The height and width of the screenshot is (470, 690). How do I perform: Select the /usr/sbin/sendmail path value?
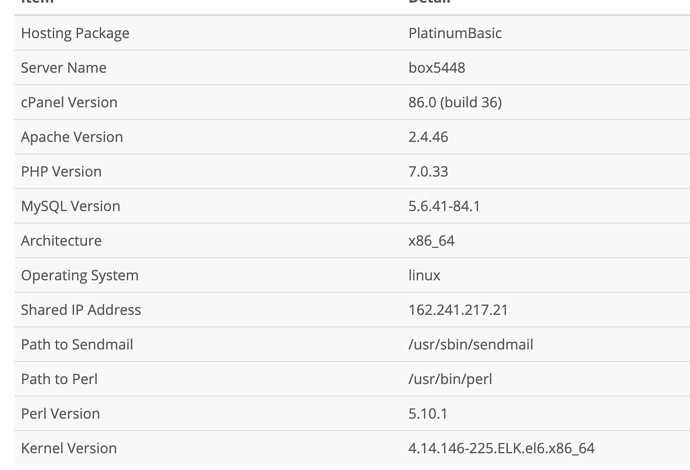tap(471, 344)
